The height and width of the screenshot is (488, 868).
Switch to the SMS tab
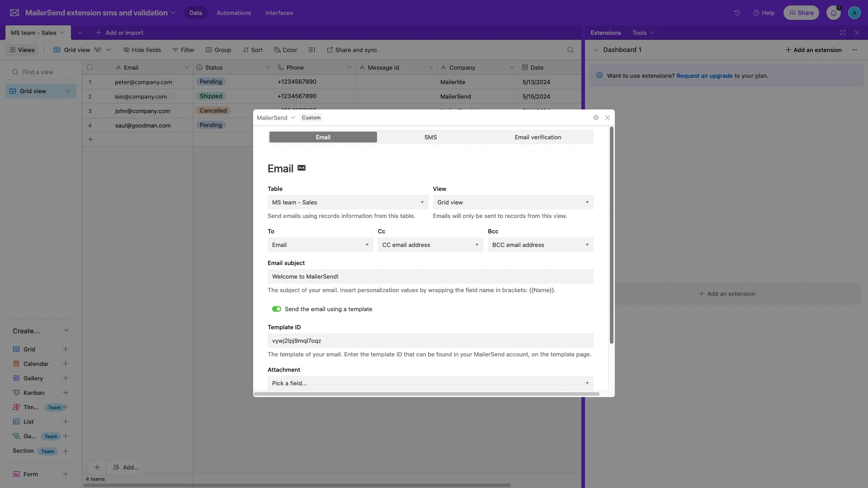point(430,137)
